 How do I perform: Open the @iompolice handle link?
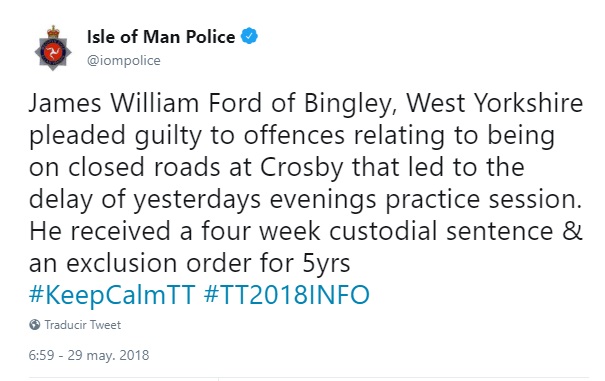click(124, 61)
